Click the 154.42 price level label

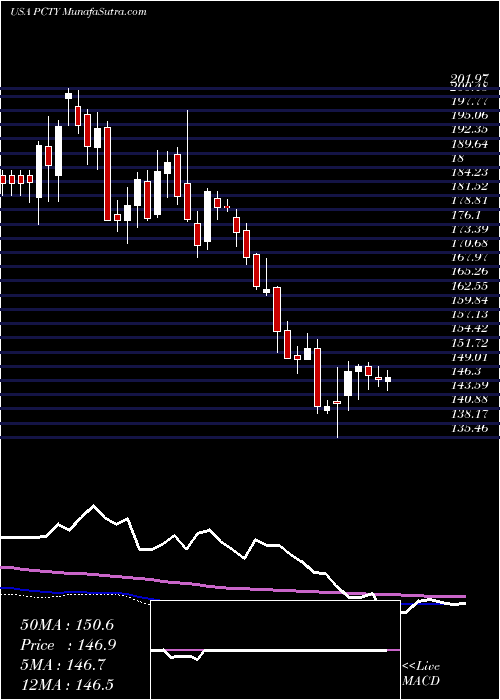470,329
